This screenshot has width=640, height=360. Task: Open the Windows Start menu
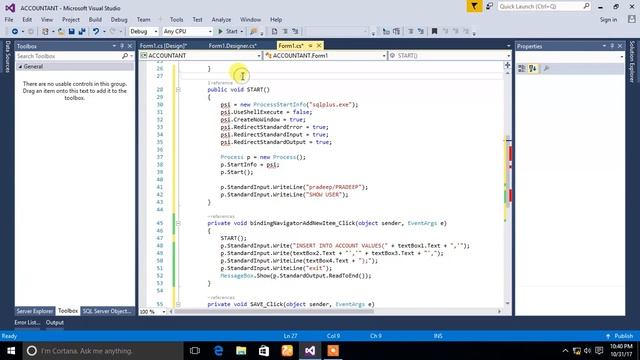(x=11, y=351)
